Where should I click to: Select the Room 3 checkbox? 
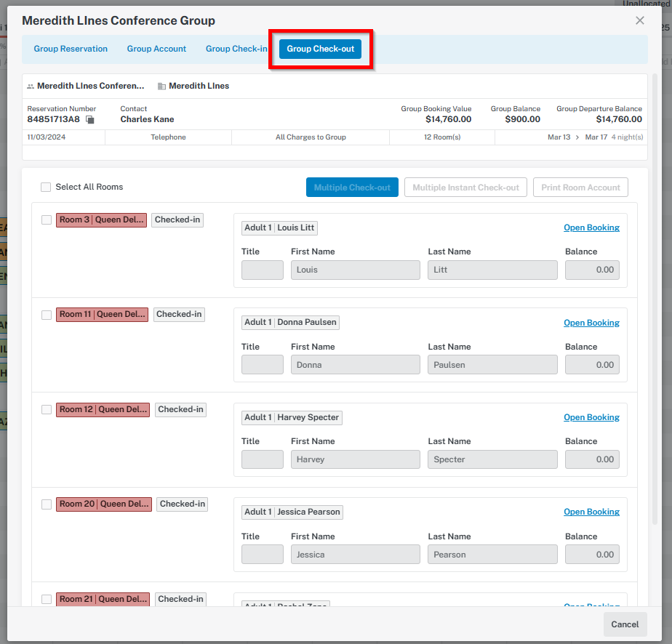tap(47, 220)
